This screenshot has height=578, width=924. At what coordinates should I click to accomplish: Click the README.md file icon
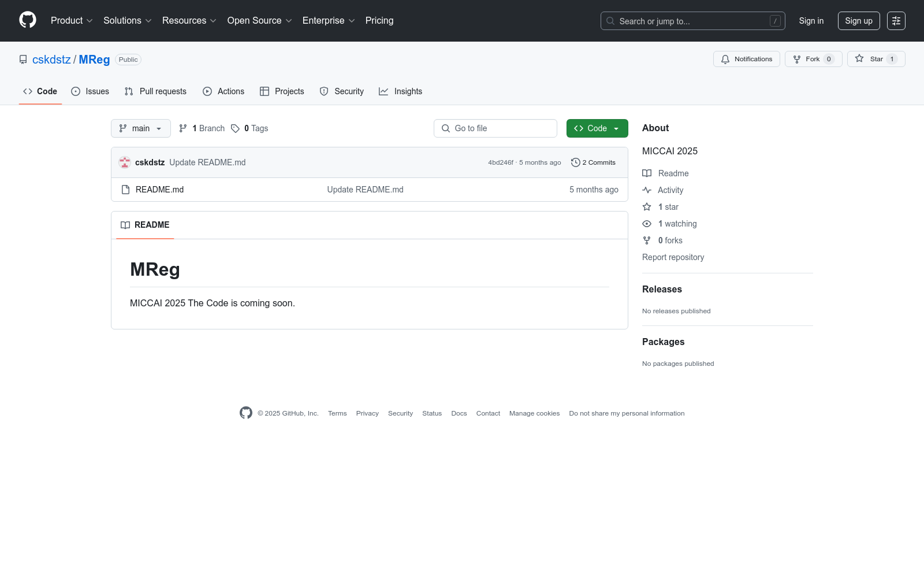125,190
